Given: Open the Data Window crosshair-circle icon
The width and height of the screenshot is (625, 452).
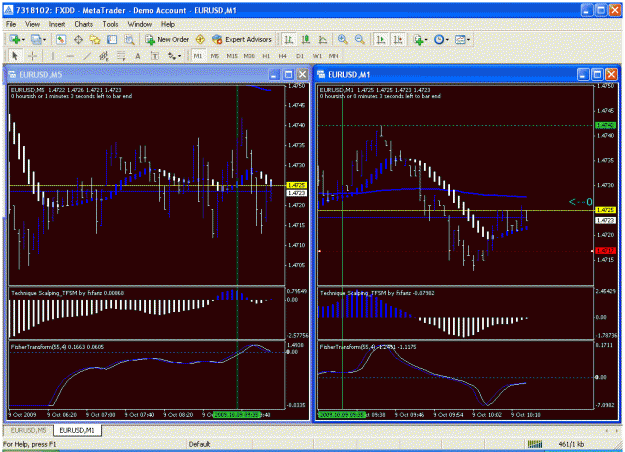Looking at the screenshot, I should click(x=79, y=39).
